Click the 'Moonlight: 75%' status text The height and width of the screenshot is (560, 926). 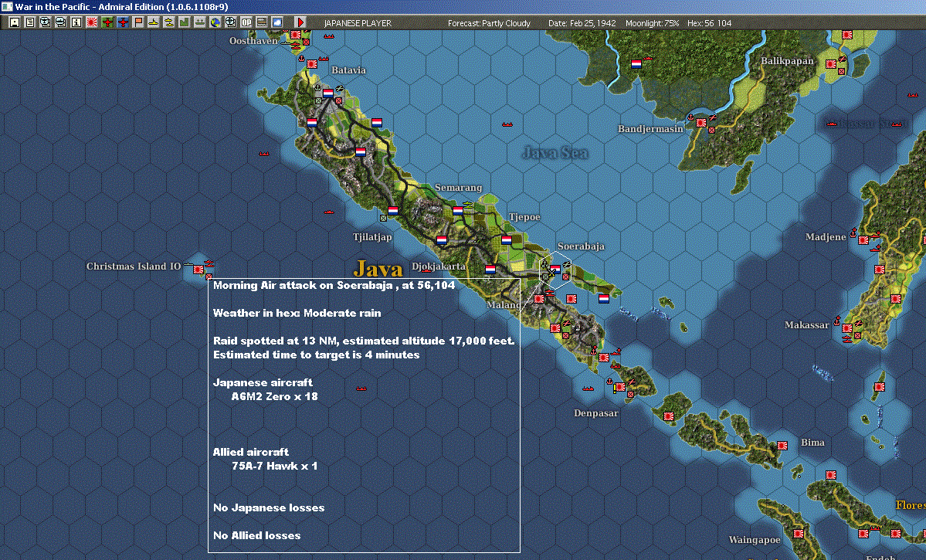coord(652,23)
